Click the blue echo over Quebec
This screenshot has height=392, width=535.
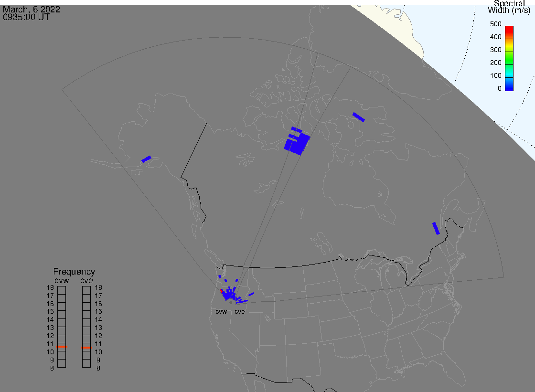436,229
